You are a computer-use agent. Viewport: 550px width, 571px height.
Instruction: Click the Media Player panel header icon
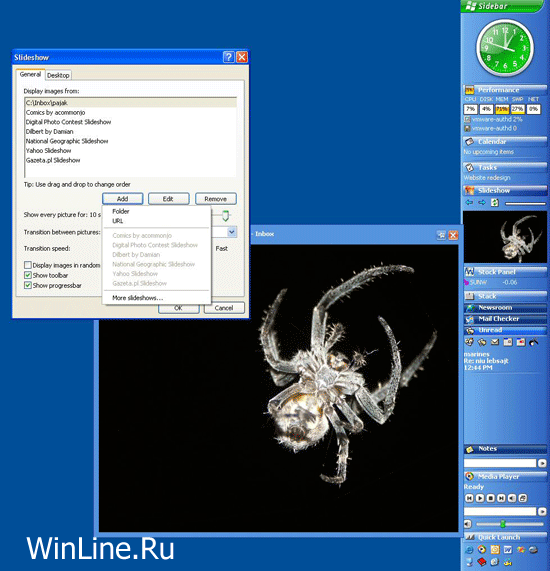[470, 476]
